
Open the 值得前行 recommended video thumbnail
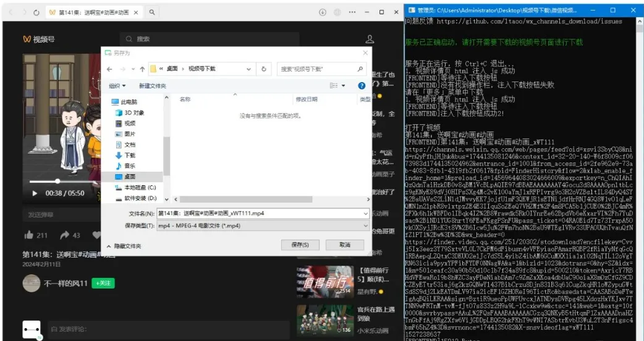[x=325, y=281]
